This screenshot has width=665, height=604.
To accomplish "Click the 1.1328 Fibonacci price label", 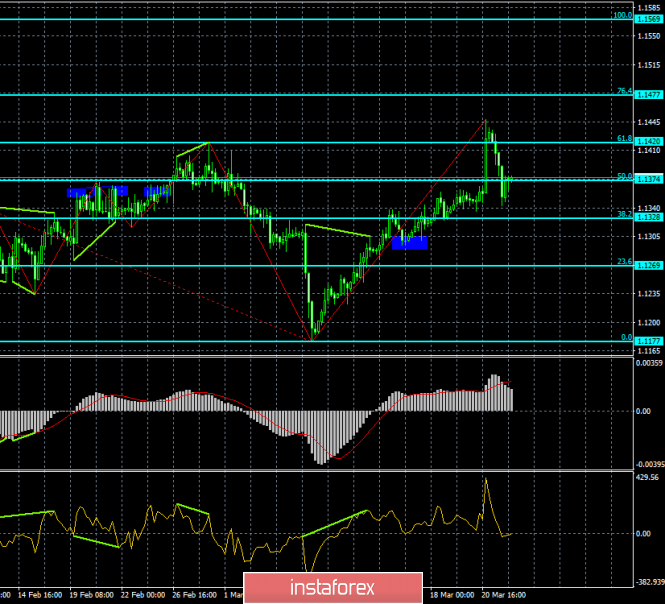I will click(649, 217).
